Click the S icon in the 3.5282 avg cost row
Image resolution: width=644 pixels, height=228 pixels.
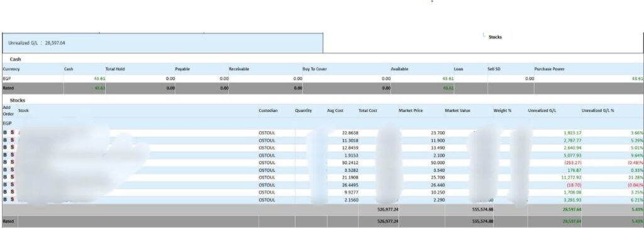(12, 169)
